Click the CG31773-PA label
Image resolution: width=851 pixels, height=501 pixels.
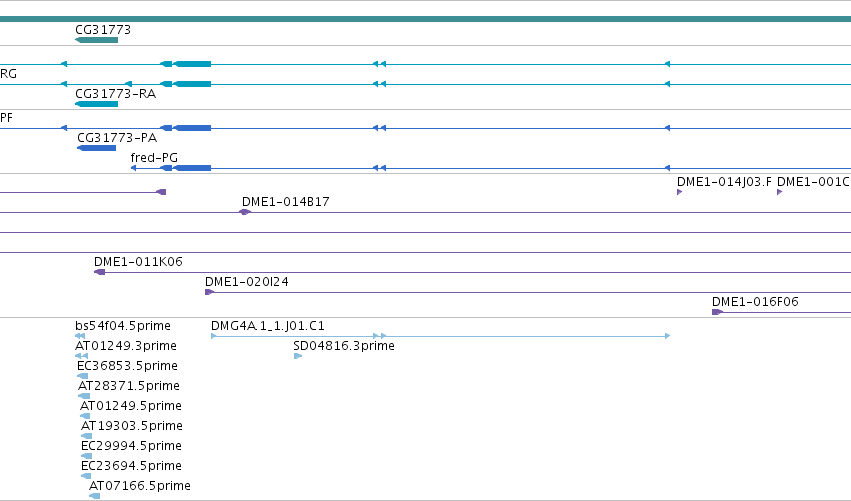[117, 138]
